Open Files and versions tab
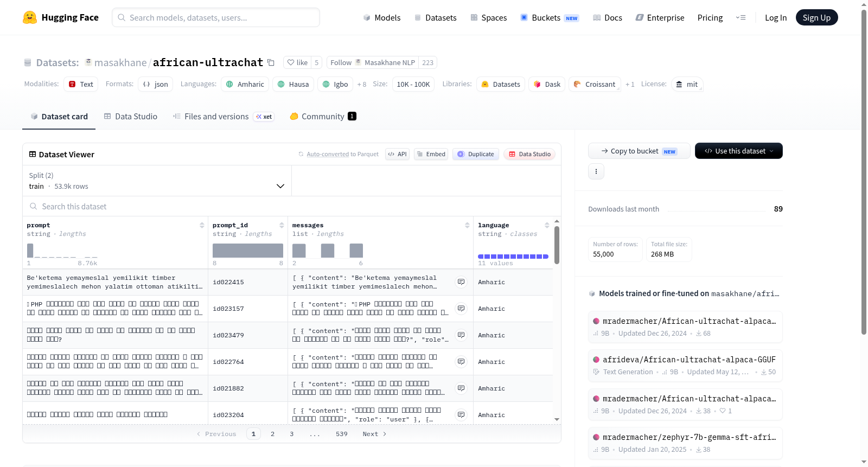This screenshot has height=467, width=868. [x=224, y=116]
